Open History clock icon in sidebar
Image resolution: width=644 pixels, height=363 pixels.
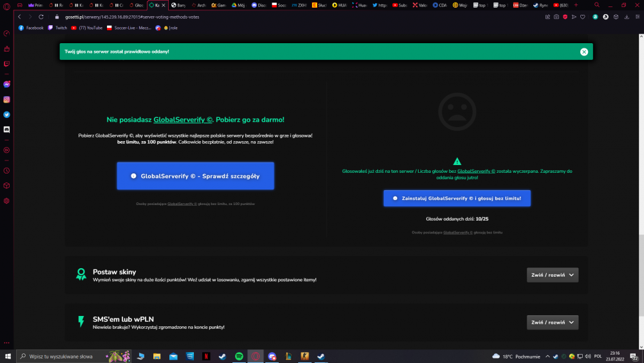pos(6,171)
